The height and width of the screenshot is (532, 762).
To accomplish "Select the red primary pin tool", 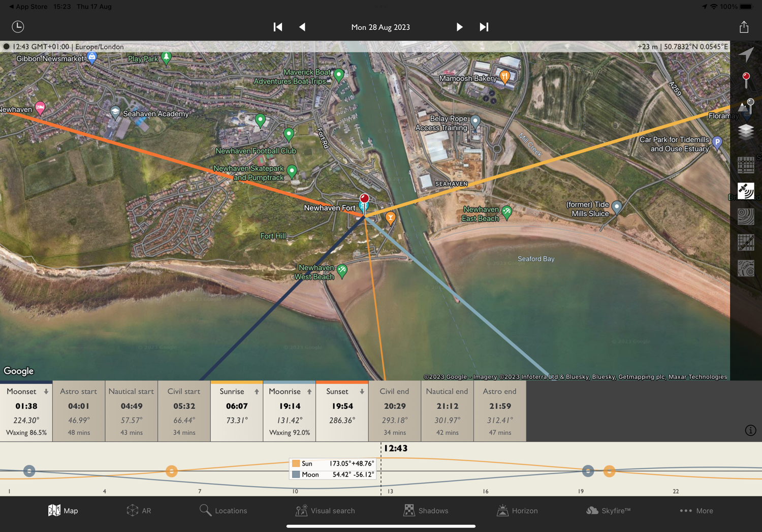I will pos(746,80).
